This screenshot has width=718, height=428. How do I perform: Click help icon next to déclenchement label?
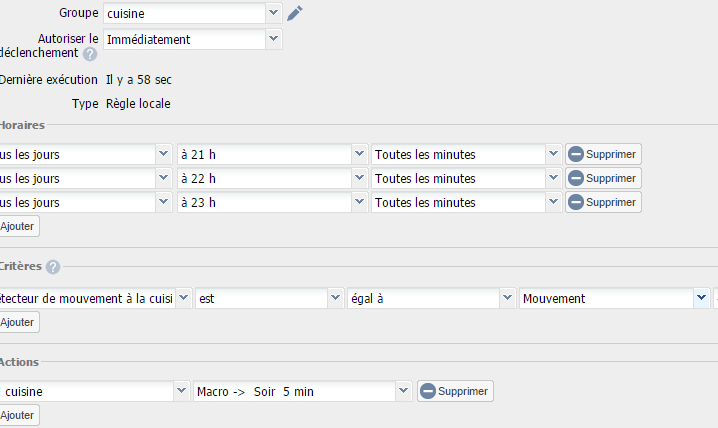pyautogui.click(x=90, y=54)
